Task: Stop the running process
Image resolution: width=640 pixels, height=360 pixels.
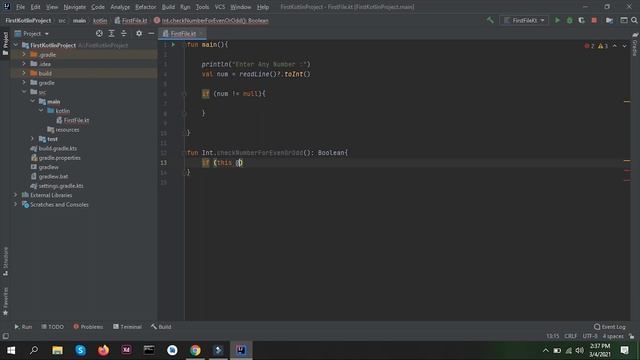Action: [x=594, y=20]
